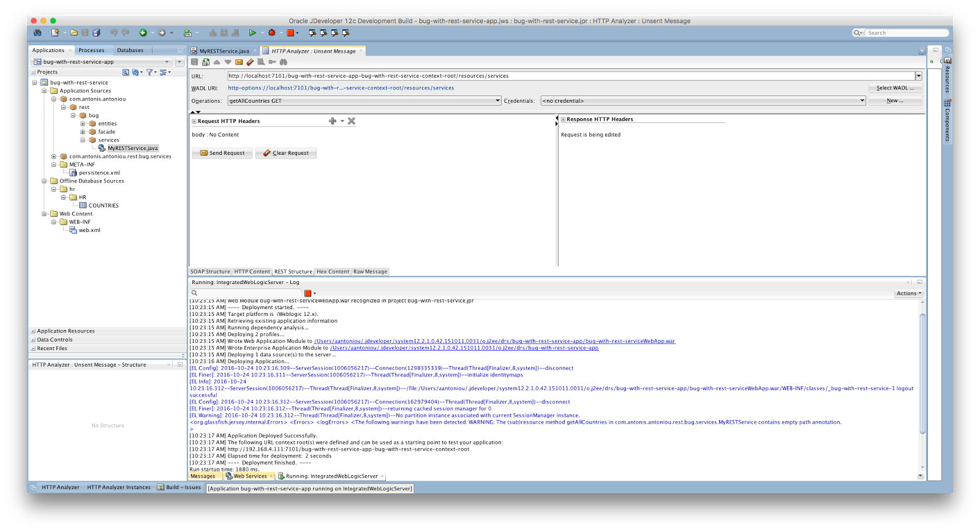This screenshot has height=532, width=980.
Task: Collapse the Web Content tree node
Action: point(44,214)
